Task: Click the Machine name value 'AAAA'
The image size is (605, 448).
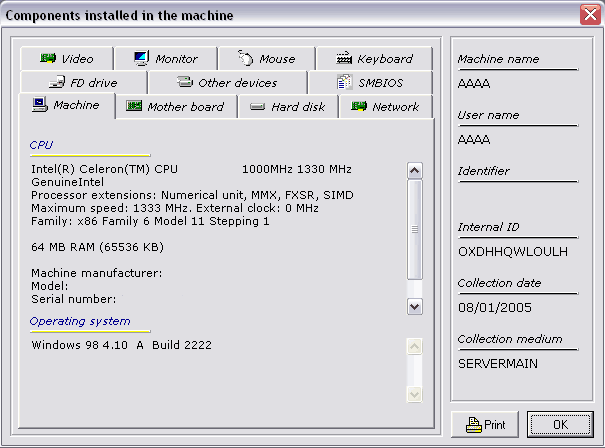Action: tap(474, 83)
